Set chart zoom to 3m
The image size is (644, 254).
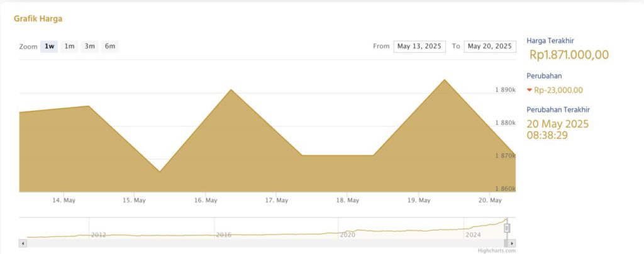[x=90, y=47]
